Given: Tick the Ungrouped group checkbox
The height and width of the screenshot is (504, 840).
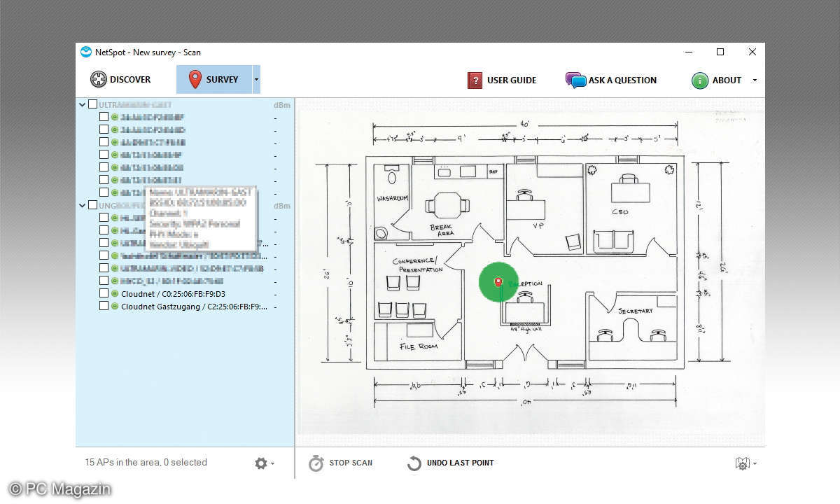Looking at the screenshot, I should tap(92, 205).
